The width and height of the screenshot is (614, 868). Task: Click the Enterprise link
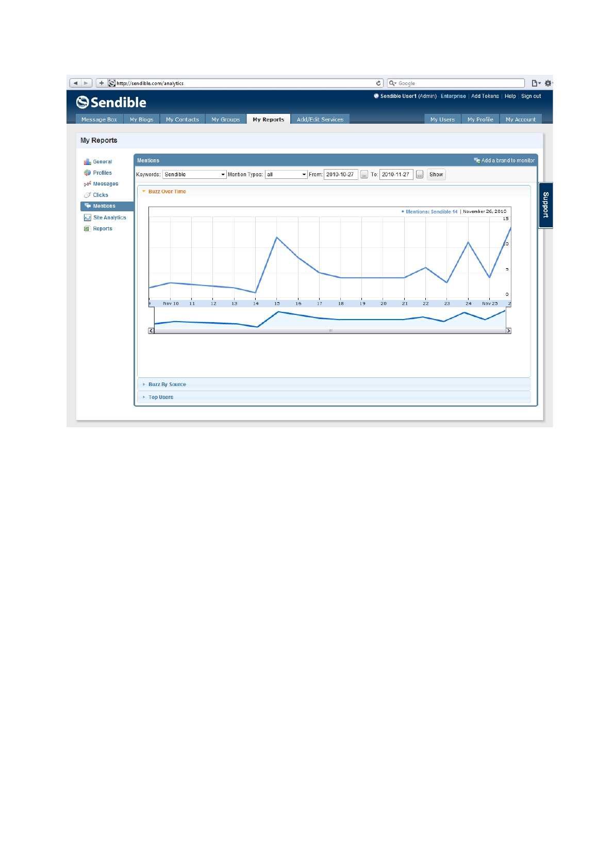coord(453,96)
